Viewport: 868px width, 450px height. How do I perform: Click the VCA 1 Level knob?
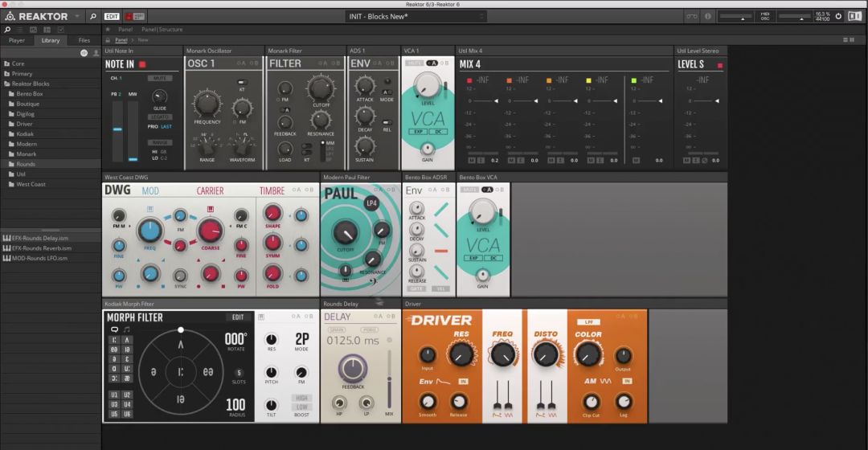coord(428,84)
